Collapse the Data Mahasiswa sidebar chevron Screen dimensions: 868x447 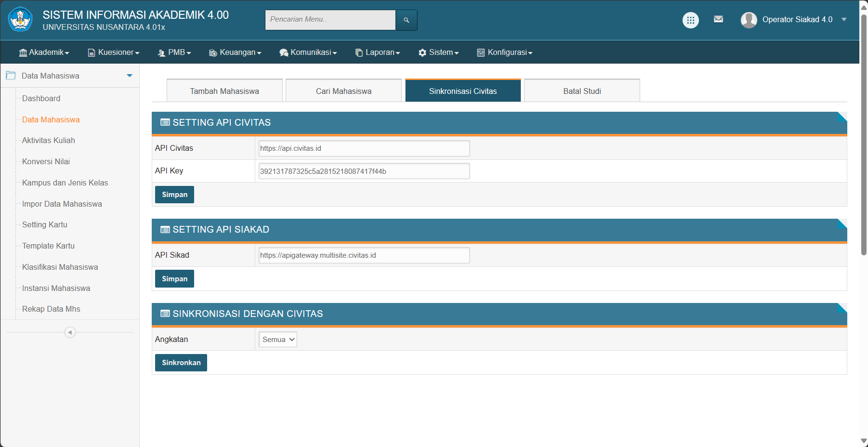pyautogui.click(x=130, y=76)
